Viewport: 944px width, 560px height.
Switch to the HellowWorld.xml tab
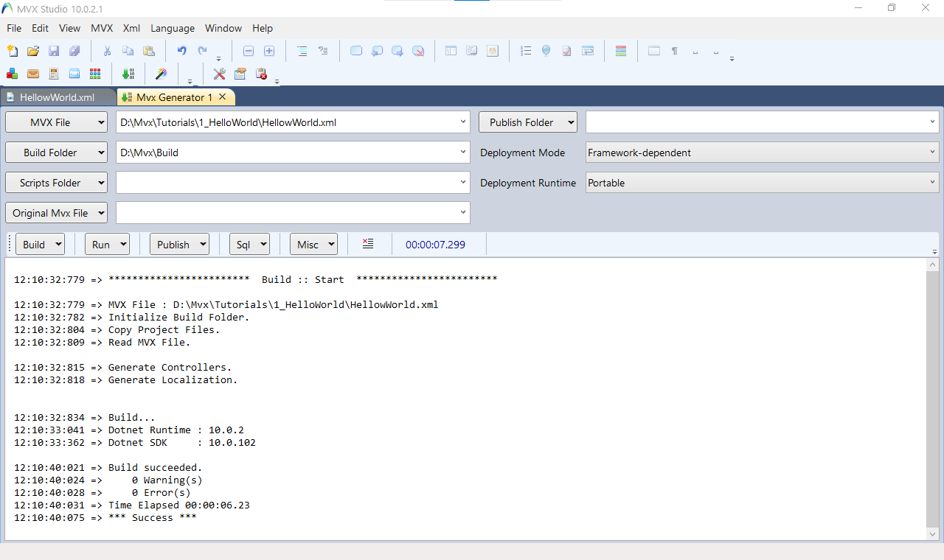coord(58,97)
